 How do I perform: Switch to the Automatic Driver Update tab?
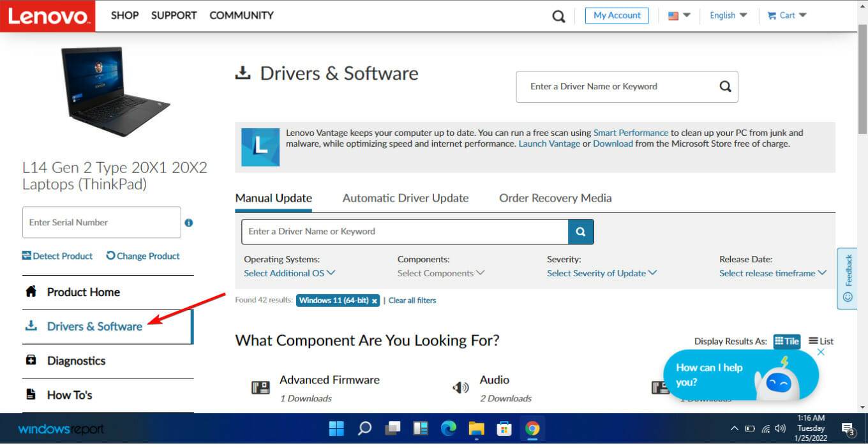[405, 198]
